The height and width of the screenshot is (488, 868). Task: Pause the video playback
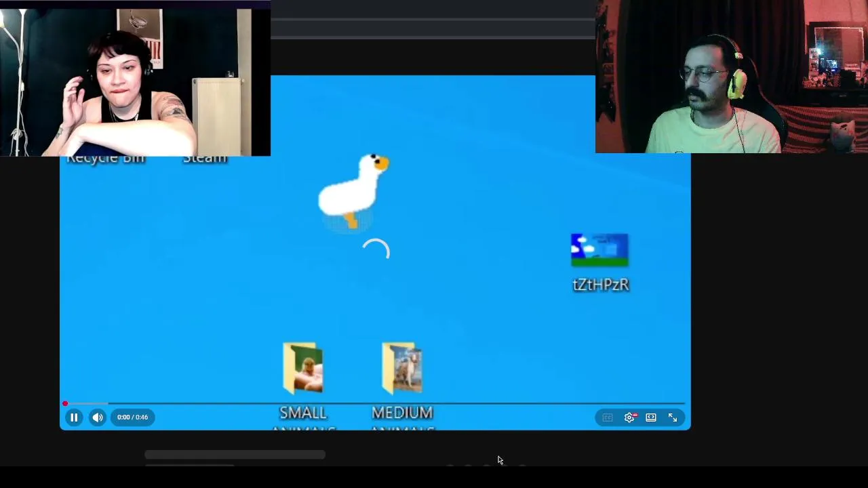click(74, 418)
